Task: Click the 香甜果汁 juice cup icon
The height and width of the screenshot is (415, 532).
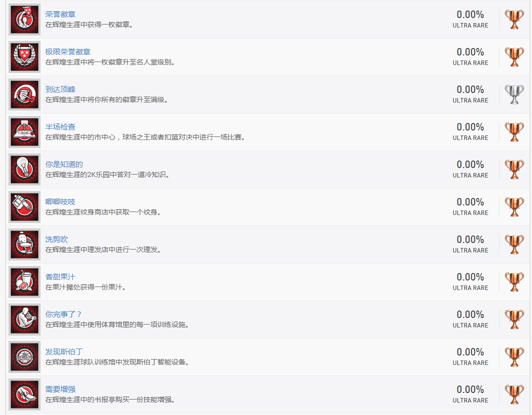Action: coord(25,282)
